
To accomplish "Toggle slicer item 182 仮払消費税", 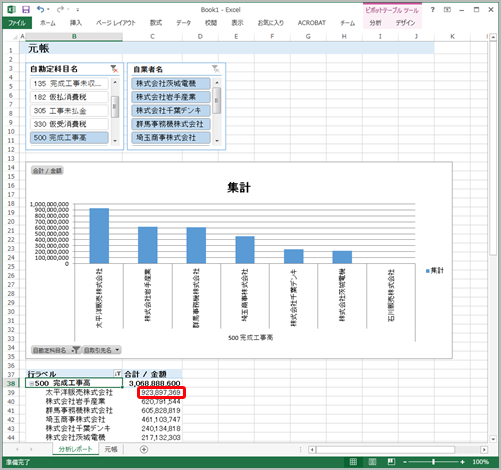I will click(69, 97).
